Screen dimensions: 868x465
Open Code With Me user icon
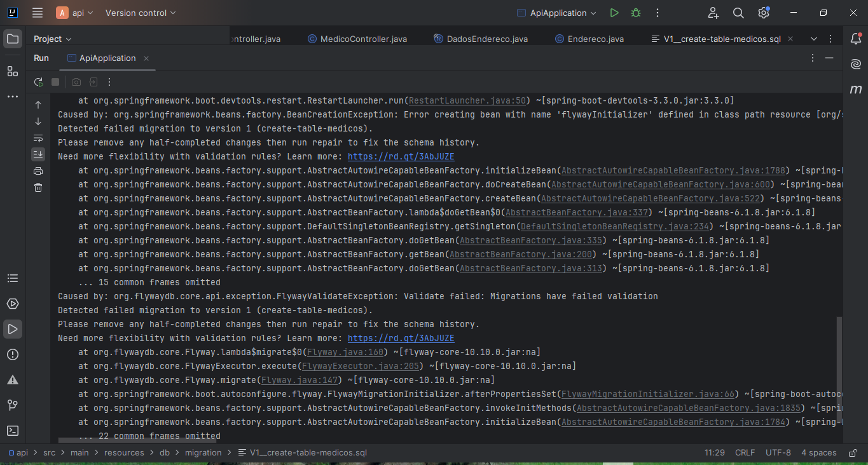[x=713, y=13]
